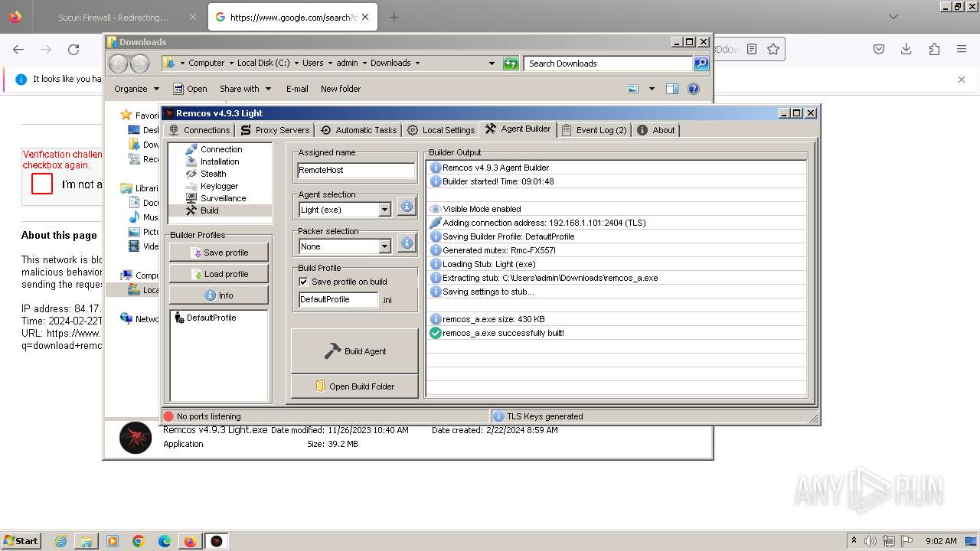Expand the Packer selection dropdown
Screen dimensions: 980x551
point(385,246)
